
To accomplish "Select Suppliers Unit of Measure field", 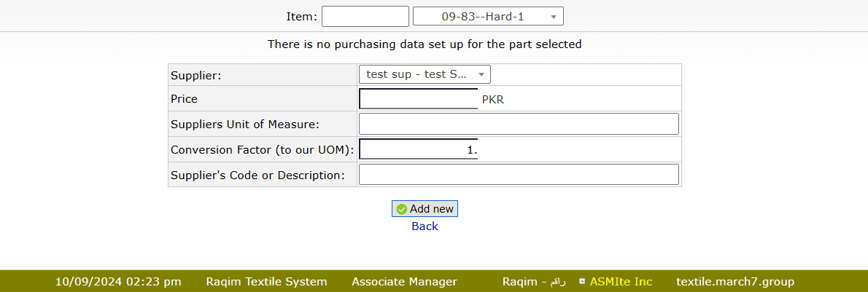I will 519,124.
